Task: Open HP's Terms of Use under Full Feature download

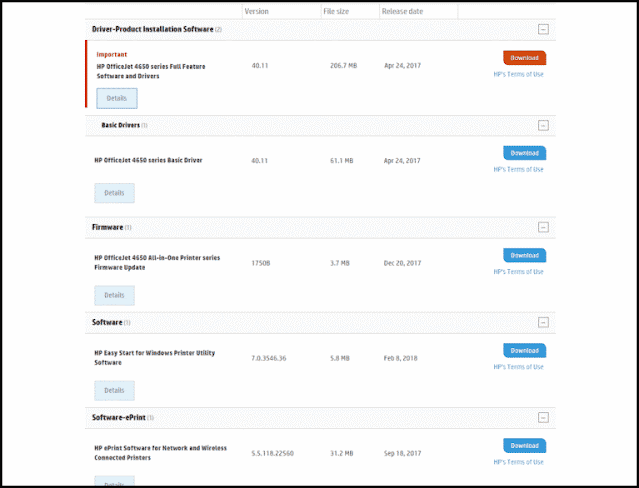Action: [518, 74]
